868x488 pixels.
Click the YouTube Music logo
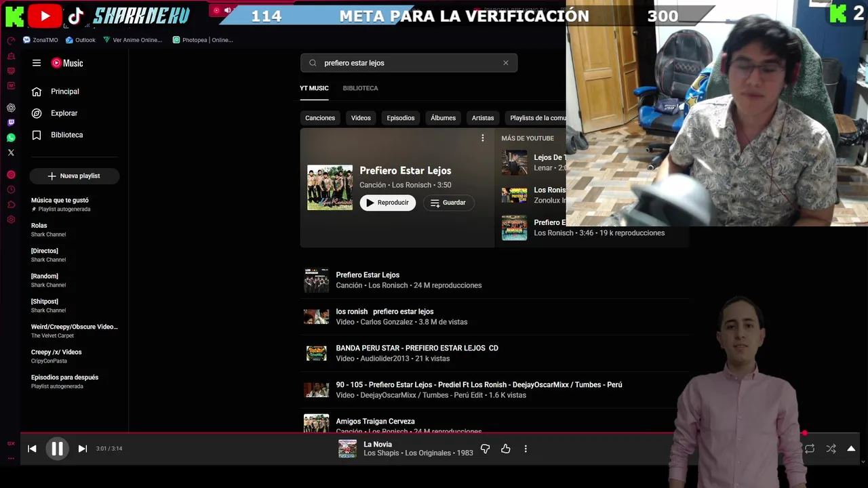(x=67, y=63)
